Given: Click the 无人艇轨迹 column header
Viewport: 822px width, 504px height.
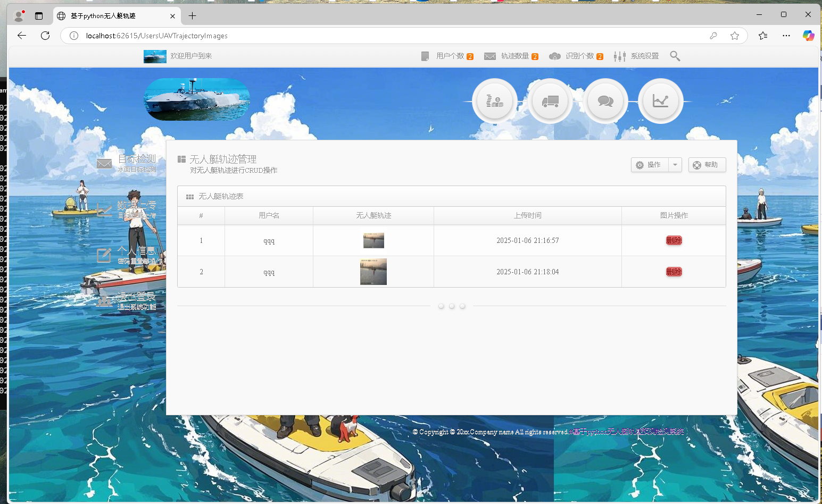Looking at the screenshot, I should [x=373, y=215].
